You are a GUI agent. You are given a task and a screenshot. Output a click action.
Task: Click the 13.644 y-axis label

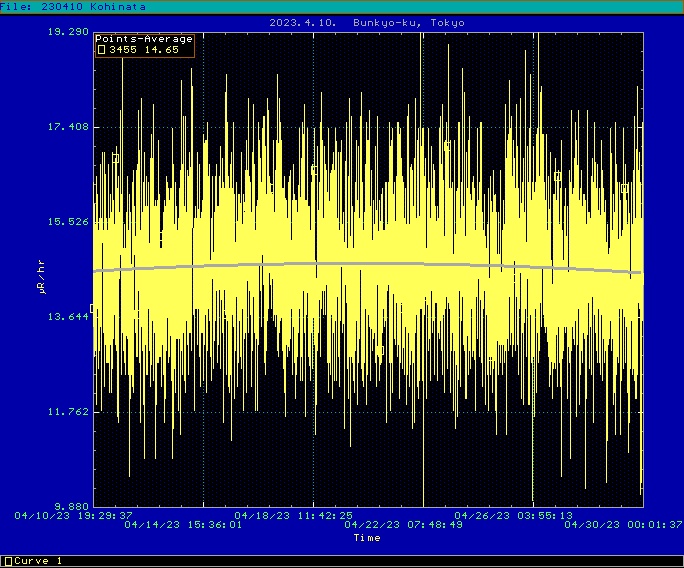point(67,317)
